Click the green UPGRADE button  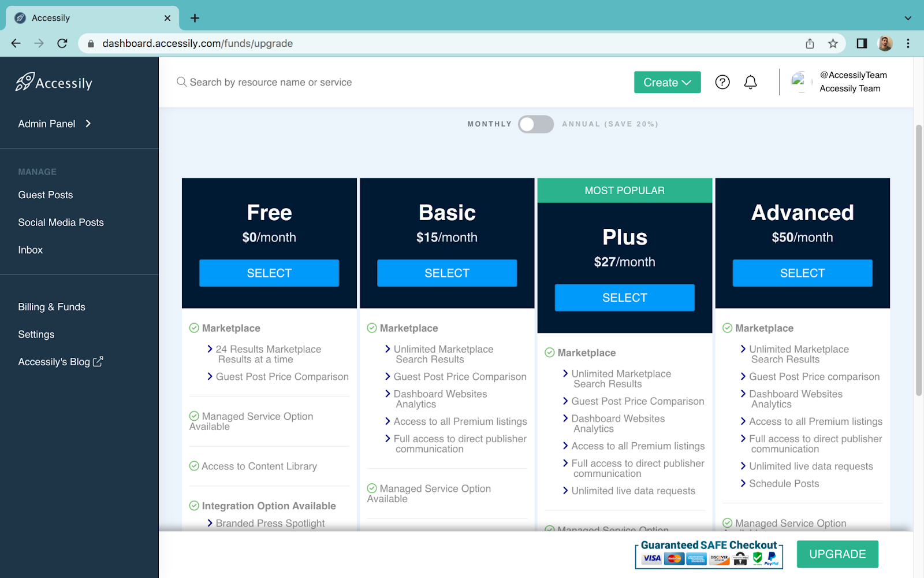click(837, 554)
